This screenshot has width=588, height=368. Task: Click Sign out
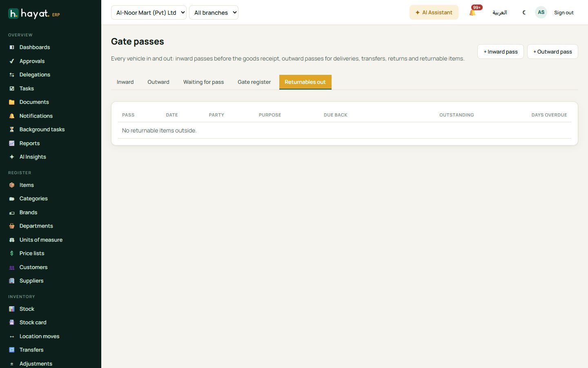(564, 13)
